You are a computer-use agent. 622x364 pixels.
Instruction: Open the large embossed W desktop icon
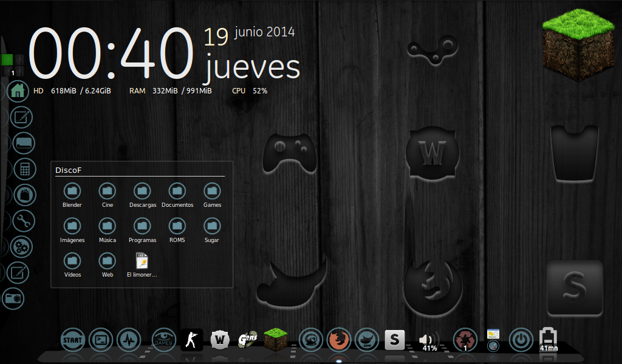[432, 152]
